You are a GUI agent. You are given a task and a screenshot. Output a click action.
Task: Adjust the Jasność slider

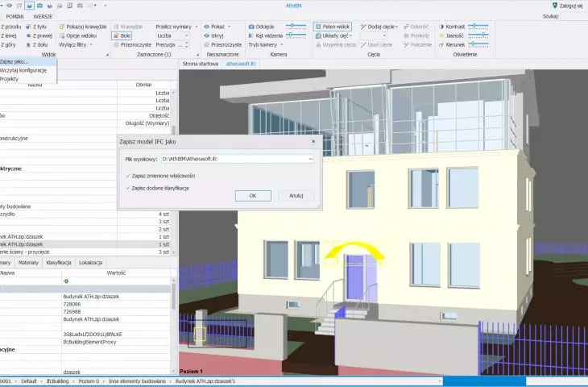478,35
